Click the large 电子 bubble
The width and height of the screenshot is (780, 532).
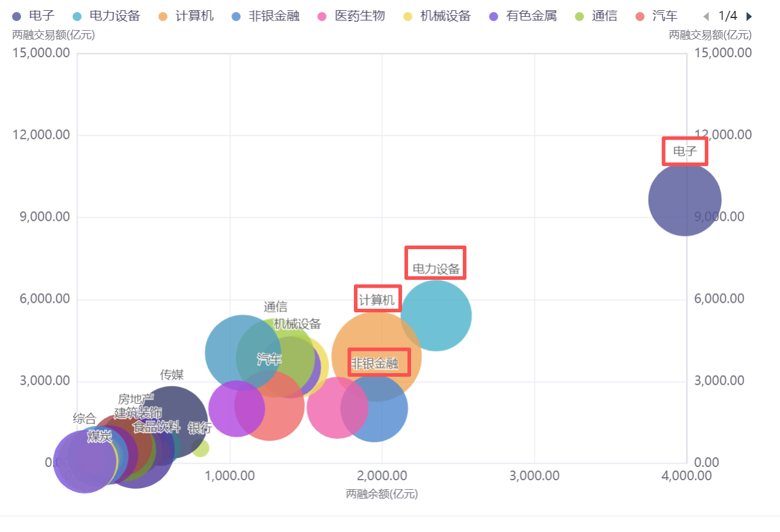click(684, 200)
